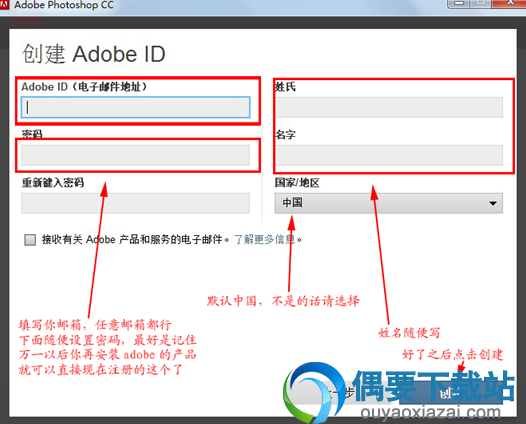Open the 国家/地区 dropdown showing 中国

(388, 203)
